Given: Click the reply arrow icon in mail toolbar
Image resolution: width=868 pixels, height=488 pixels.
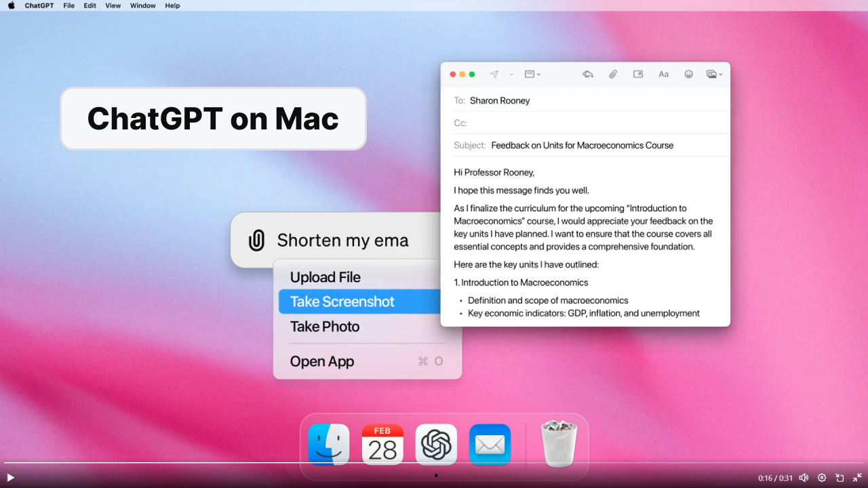Looking at the screenshot, I should pos(588,75).
